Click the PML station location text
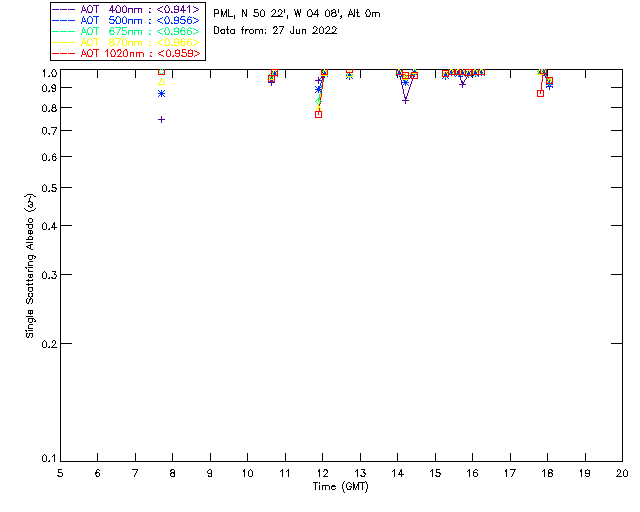Viewport: 640px width, 512px height. pyautogui.click(x=297, y=14)
